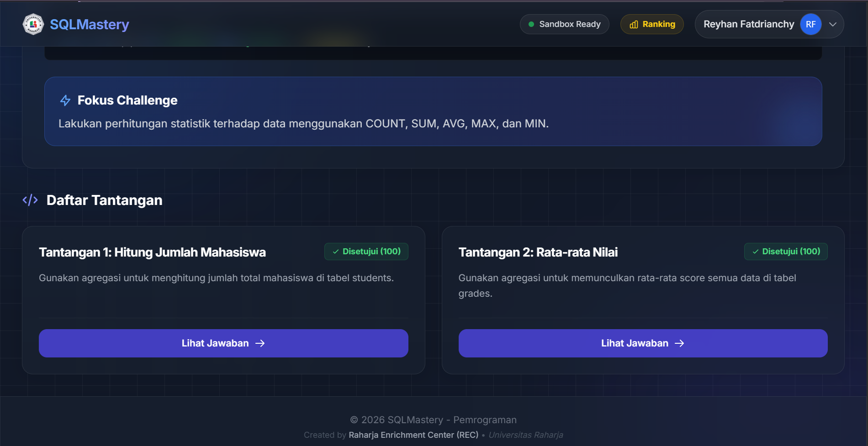This screenshot has width=868, height=446.
Task: Click the arrow icon in Tantangan 2's Lihat Jawaban
Action: point(679,343)
